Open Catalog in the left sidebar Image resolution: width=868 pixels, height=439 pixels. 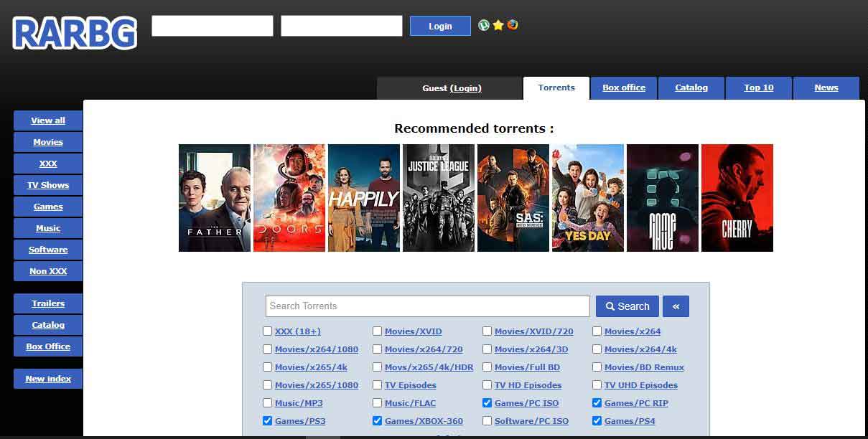(x=48, y=325)
